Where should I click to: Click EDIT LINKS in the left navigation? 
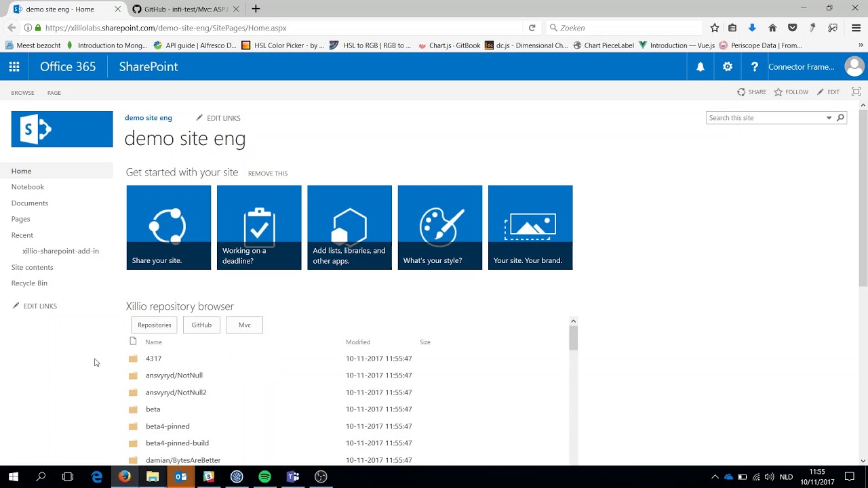(35, 306)
